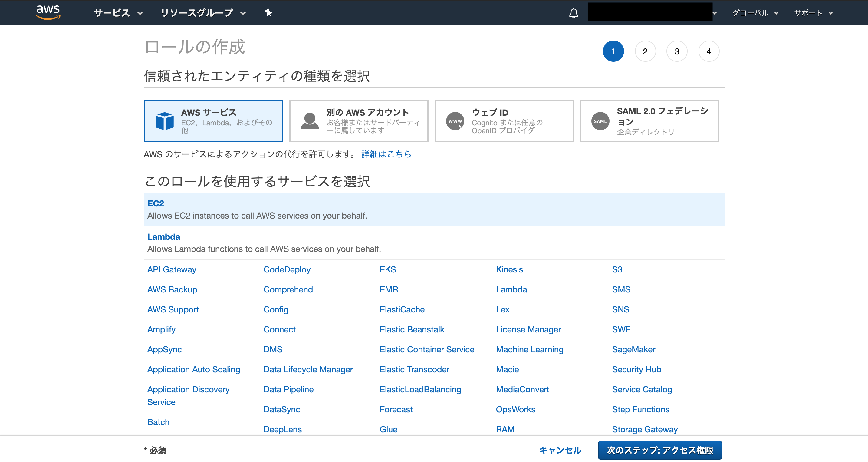868x462 pixels.
Task: Select DMS service
Action: (x=273, y=349)
